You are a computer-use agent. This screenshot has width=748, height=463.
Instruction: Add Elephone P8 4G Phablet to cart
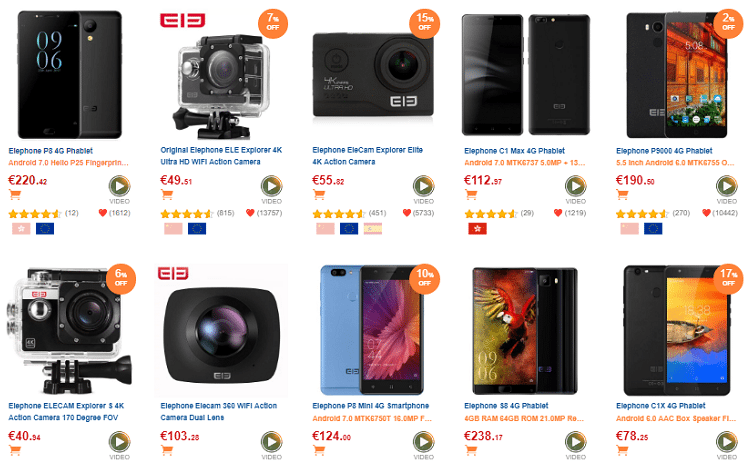tap(15, 195)
